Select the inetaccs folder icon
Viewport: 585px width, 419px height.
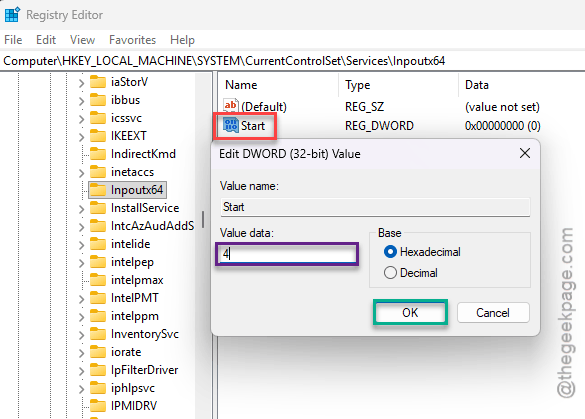point(98,172)
